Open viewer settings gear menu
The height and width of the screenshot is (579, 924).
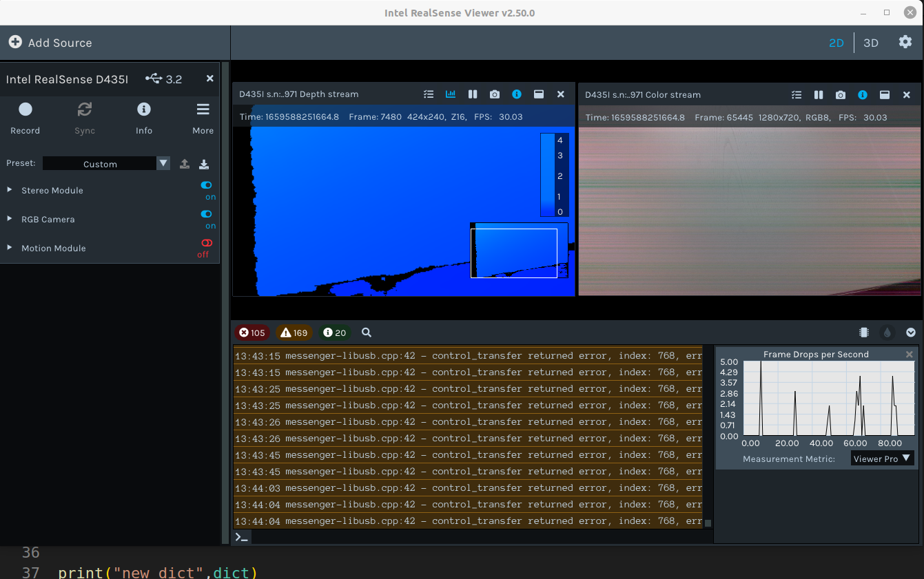tap(905, 42)
